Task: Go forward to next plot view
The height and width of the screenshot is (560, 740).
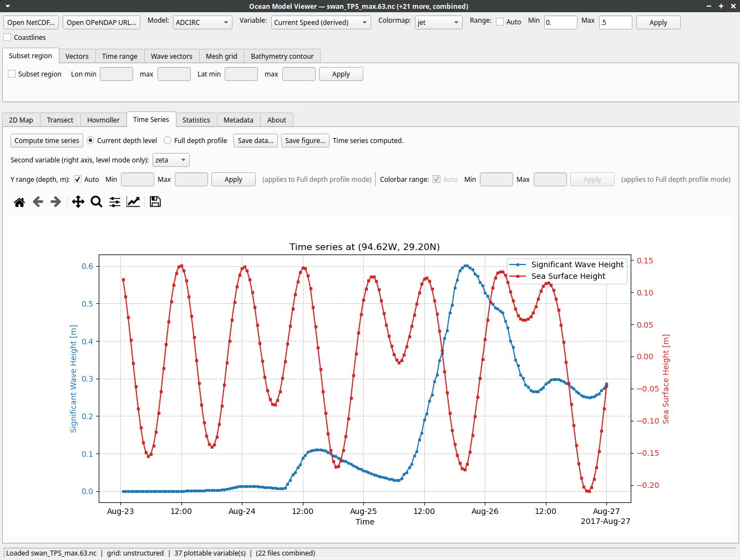Action: tap(56, 202)
